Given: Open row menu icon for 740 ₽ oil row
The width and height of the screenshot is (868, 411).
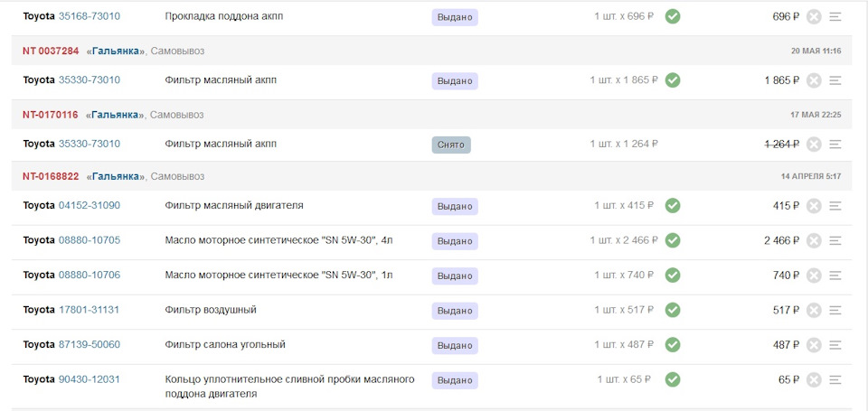Looking at the screenshot, I should pos(835,276).
